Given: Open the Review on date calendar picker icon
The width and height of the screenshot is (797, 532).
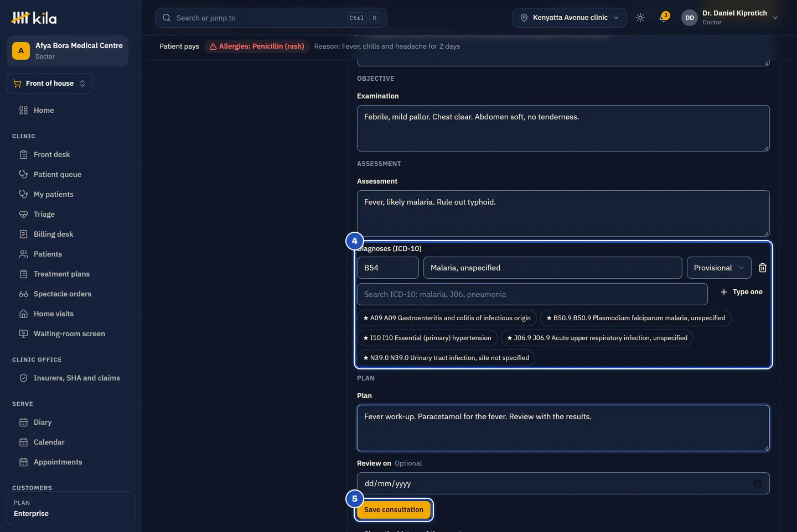Looking at the screenshot, I should (x=758, y=483).
